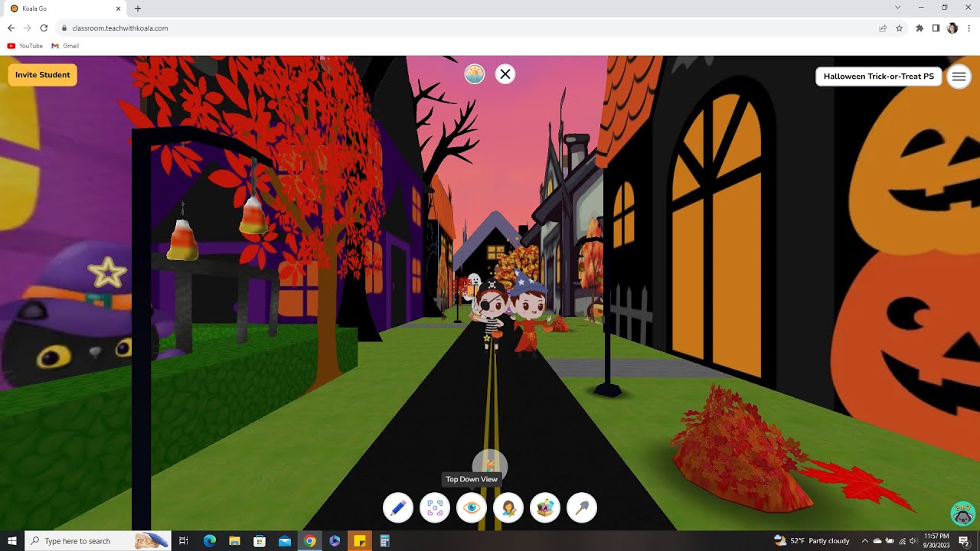980x551 pixels.
Task: Click the purple focus frame icon
Action: tap(435, 507)
